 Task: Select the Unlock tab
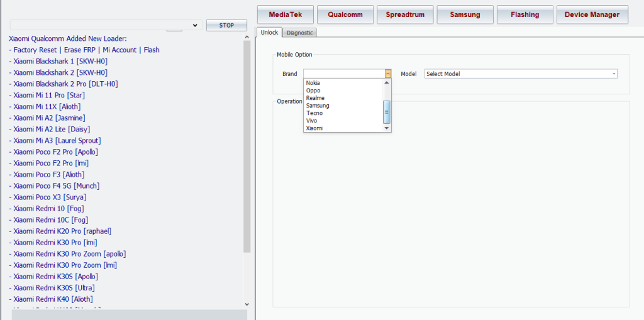269,33
